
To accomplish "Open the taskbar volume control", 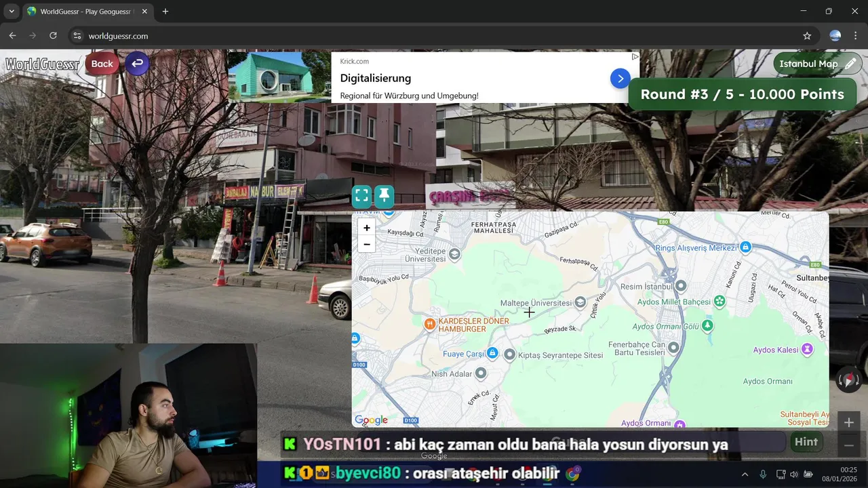I will (x=794, y=474).
